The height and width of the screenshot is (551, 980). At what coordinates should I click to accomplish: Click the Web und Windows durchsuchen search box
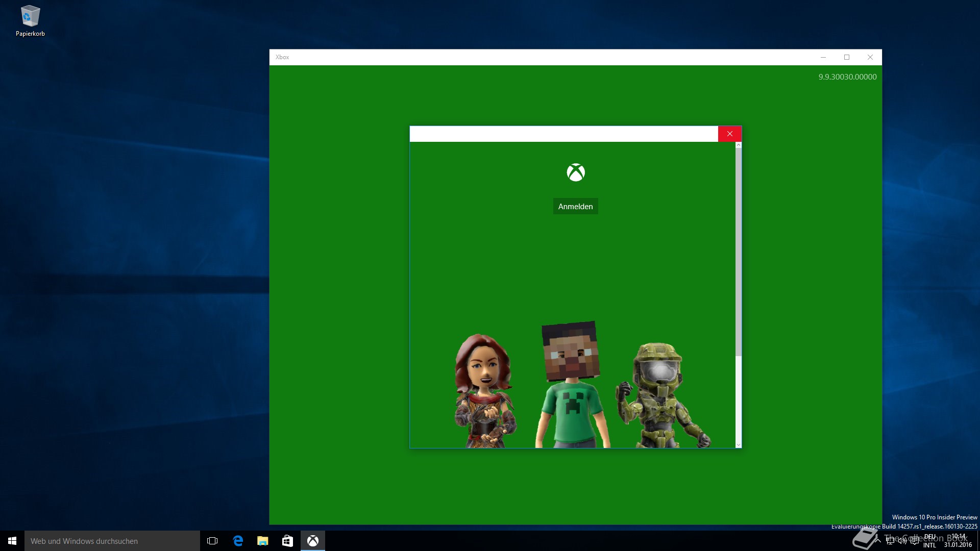coord(112,541)
